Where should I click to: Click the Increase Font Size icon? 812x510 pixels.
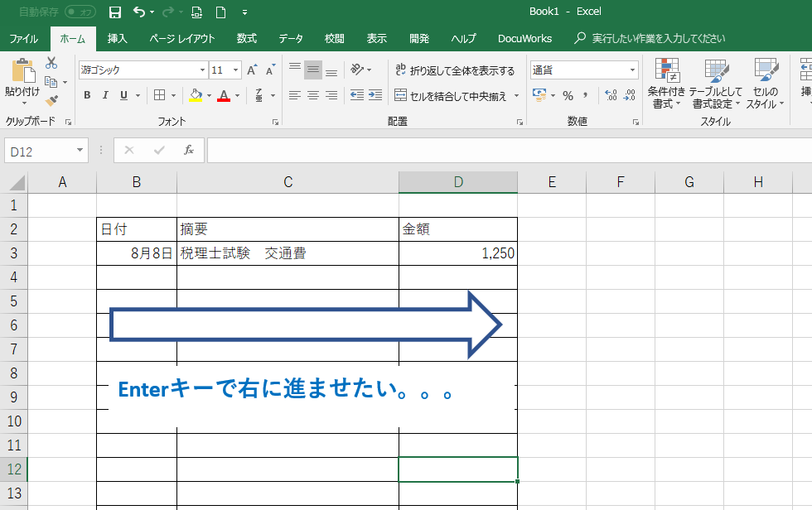pyautogui.click(x=252, y=70)
